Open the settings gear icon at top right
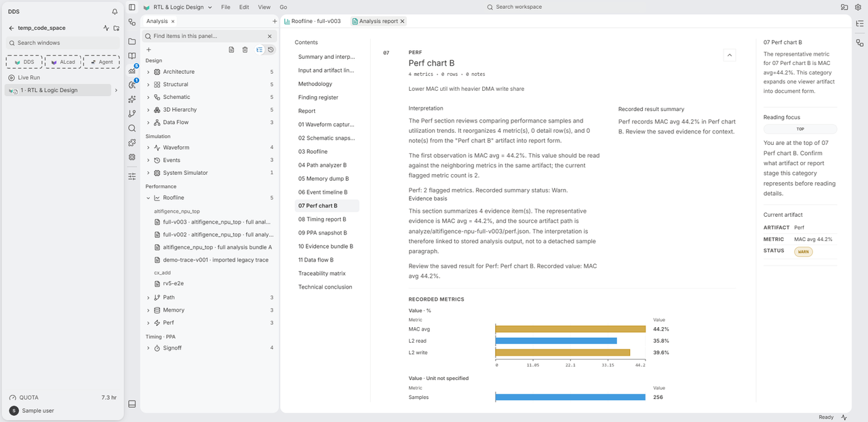The height and width of the screenshot is (422, 868). pos(858,7)
